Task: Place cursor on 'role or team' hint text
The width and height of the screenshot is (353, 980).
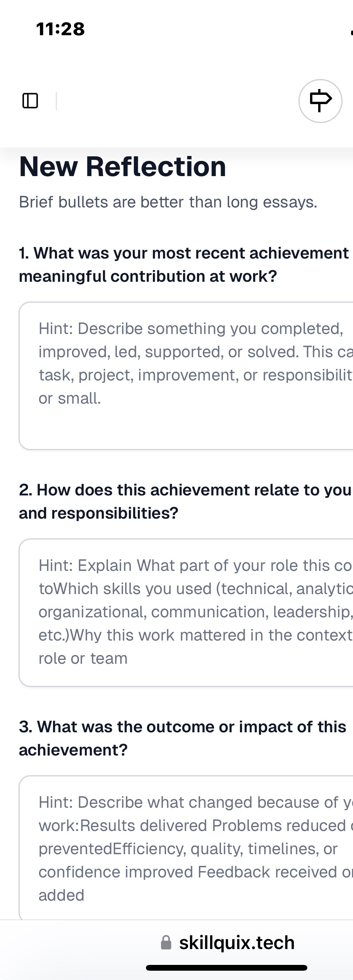Action: (x=83, y=658)
